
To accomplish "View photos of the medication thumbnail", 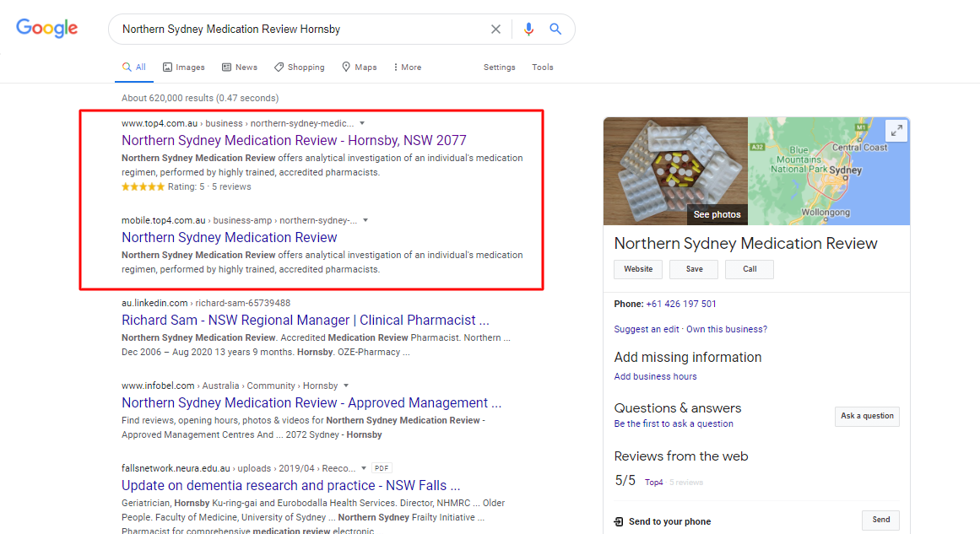I will click(x=717, y=214).
